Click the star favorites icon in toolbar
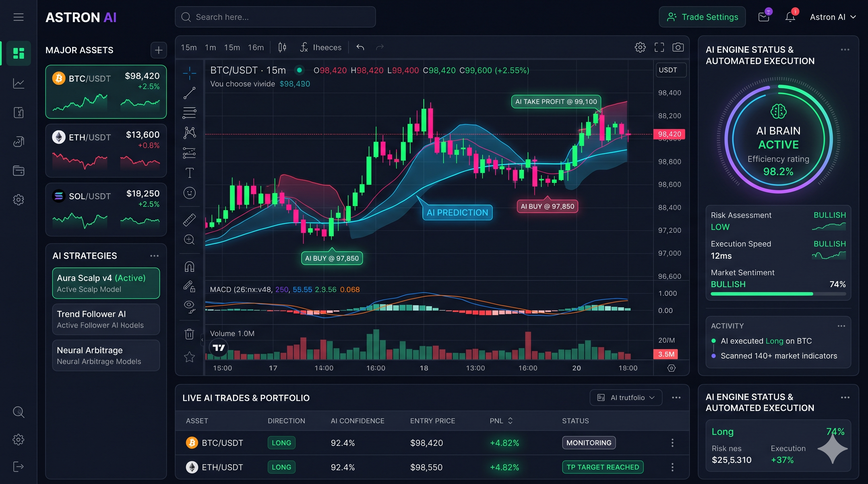Screen dimensions: 868x484 coord(189,357)
